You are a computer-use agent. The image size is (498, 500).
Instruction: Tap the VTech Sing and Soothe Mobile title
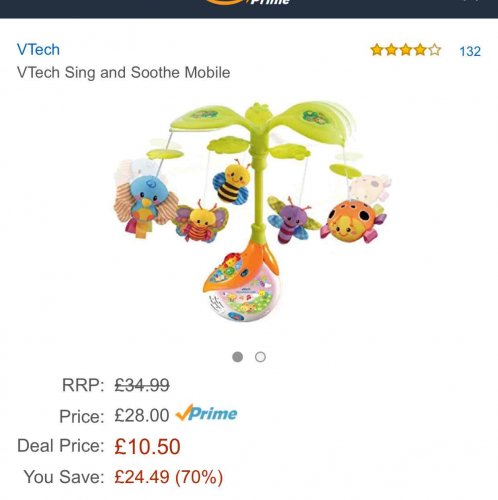pos(123,72)
